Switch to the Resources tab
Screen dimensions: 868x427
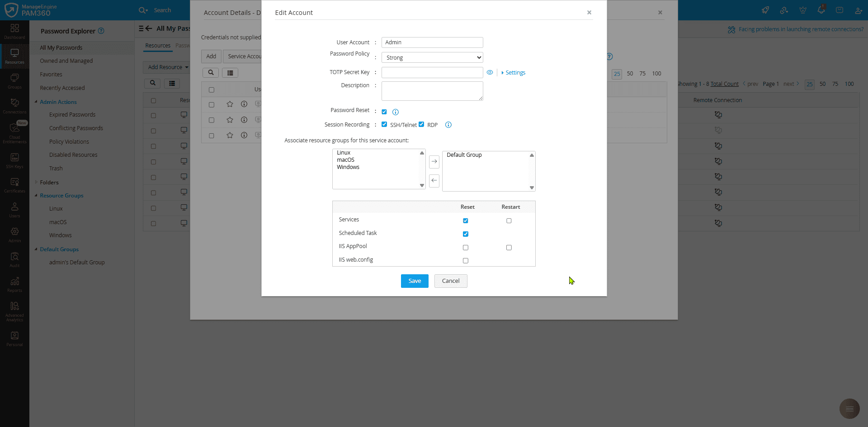(158, 45)
